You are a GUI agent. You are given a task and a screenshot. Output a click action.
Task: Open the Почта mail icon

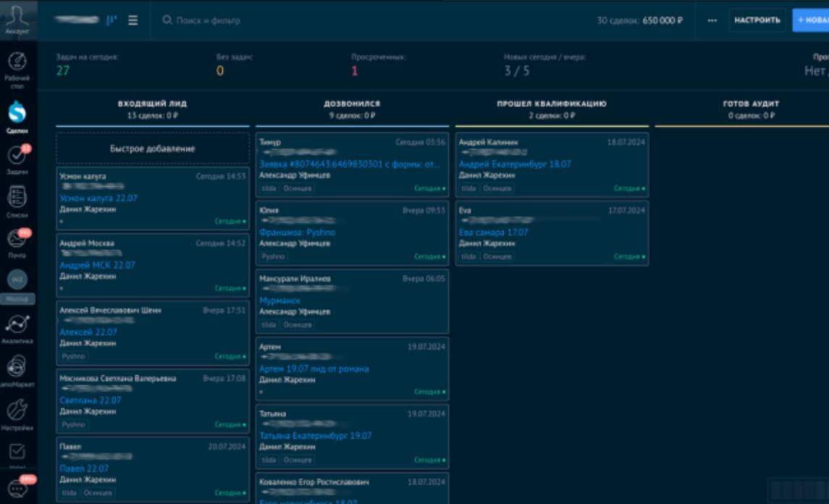point(17,239)
